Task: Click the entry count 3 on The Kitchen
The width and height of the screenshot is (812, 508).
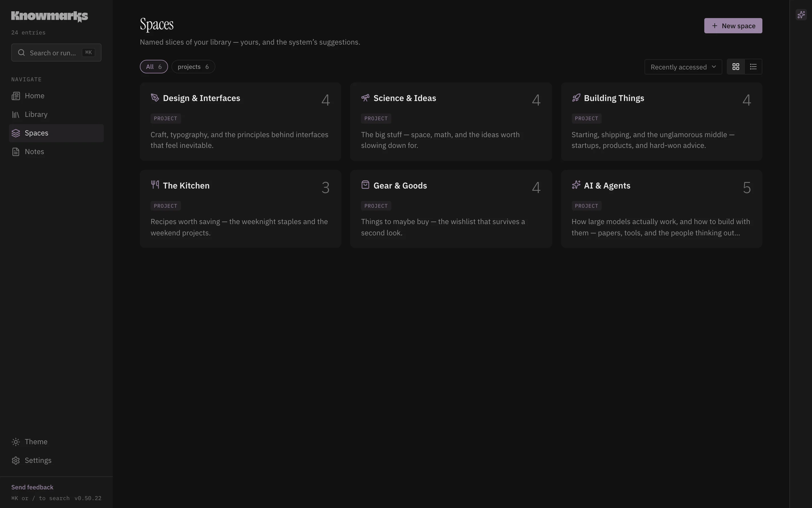Action: [x=325, y=187]
